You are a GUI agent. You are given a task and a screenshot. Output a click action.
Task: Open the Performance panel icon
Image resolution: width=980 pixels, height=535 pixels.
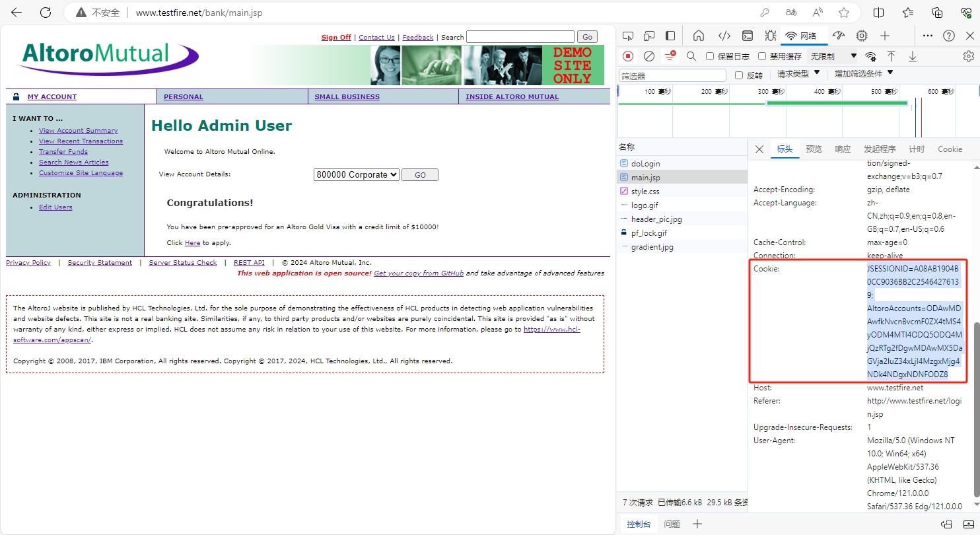pos(839,36)
